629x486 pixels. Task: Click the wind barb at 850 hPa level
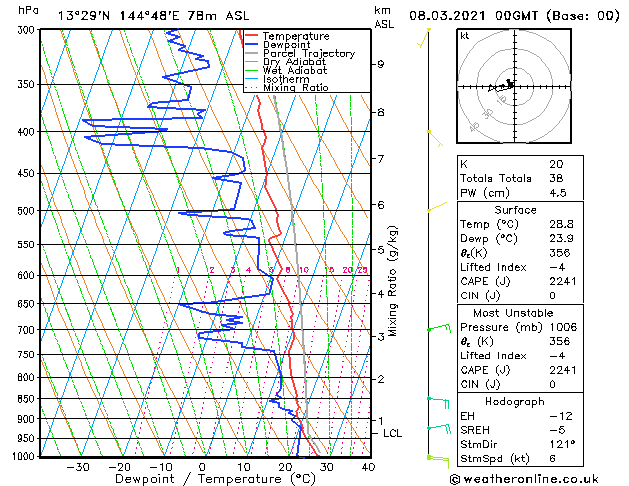438,402
